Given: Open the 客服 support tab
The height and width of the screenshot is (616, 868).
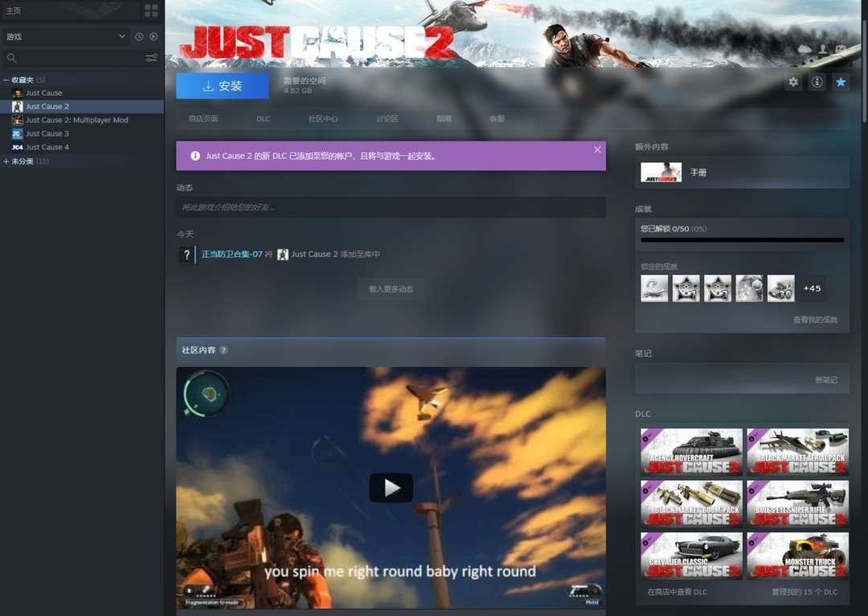Looking at the screenshot, I should (497, 118).
